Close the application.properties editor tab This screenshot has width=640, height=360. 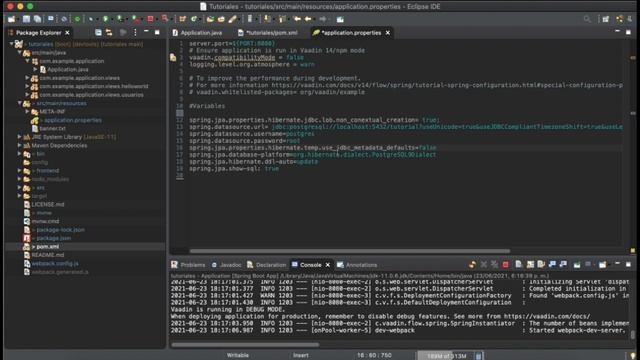coord(388,33)
